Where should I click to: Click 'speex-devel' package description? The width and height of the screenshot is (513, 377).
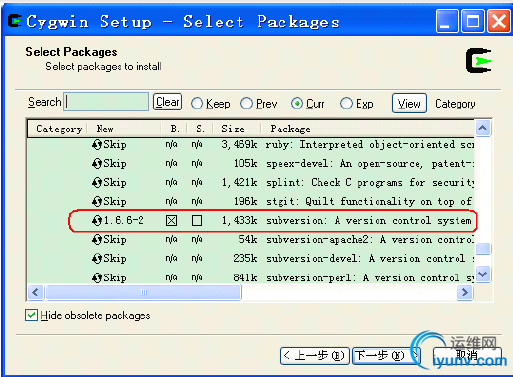pos(370,164)
